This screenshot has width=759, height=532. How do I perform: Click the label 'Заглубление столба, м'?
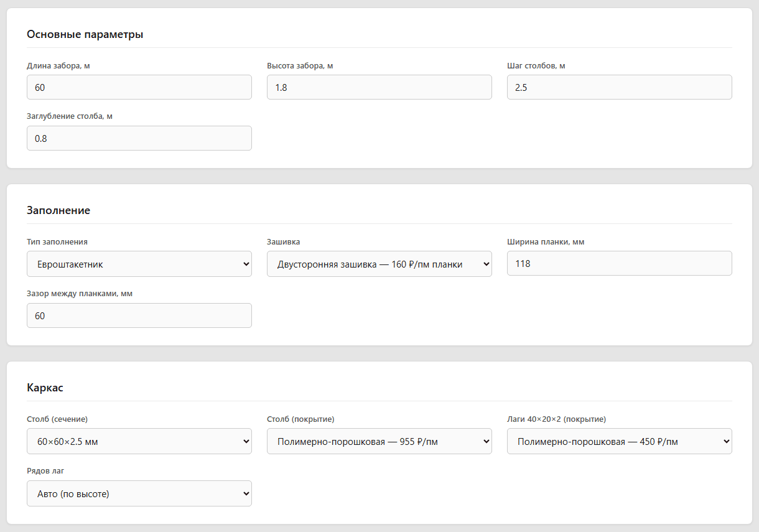[x=70, y=116]
